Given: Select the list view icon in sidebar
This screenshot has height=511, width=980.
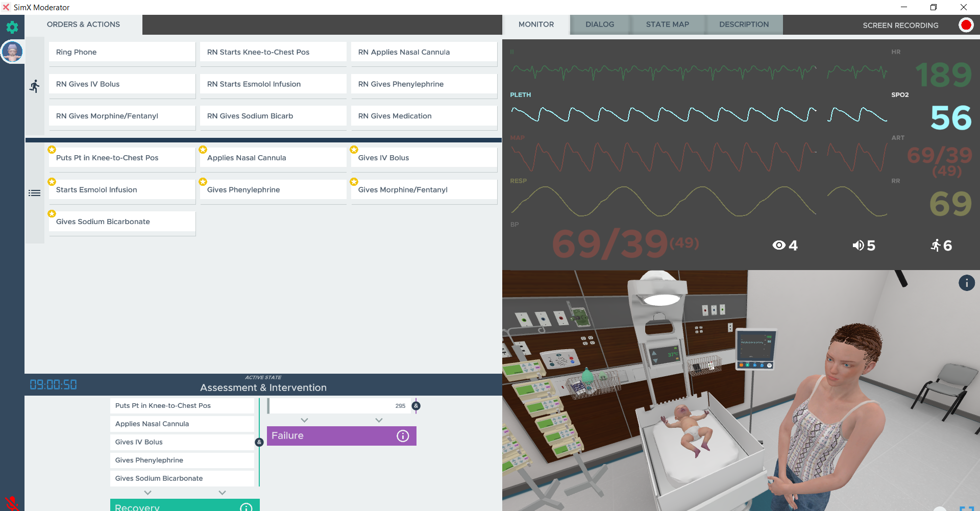Looking at the screenshot, I should pyautogui.click(x=34, y=193).
